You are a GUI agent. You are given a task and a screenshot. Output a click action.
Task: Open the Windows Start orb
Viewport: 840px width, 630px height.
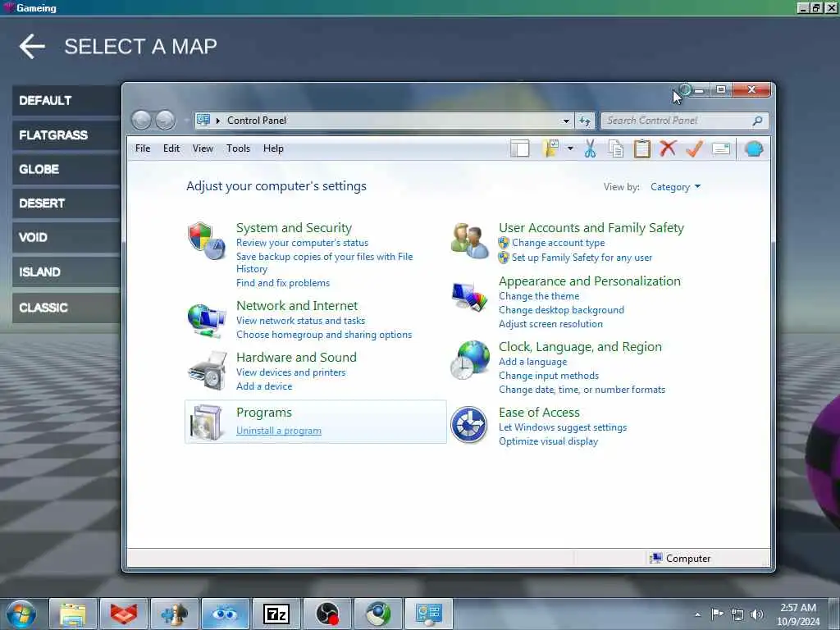[21, 614]
